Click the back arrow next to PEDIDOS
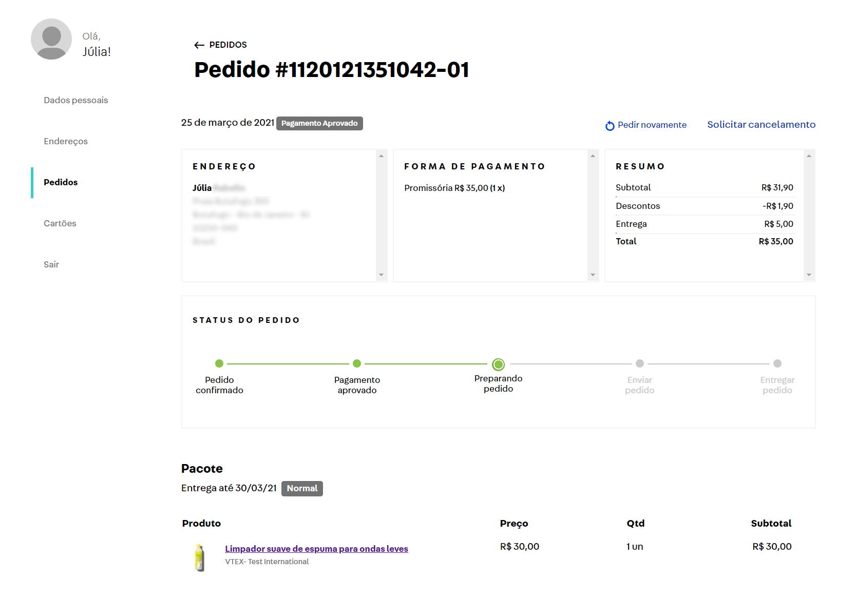Screen dimensions: 855x616 [x=199, y=45]
